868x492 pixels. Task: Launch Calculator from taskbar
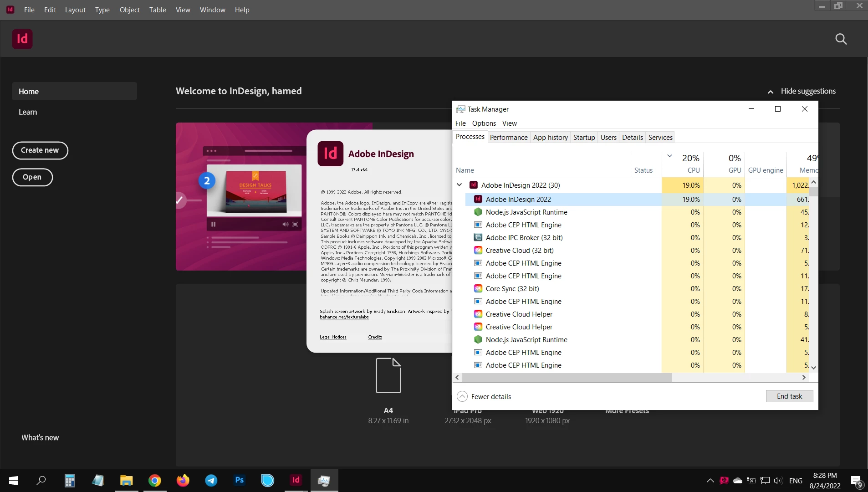tap(70, 481)
